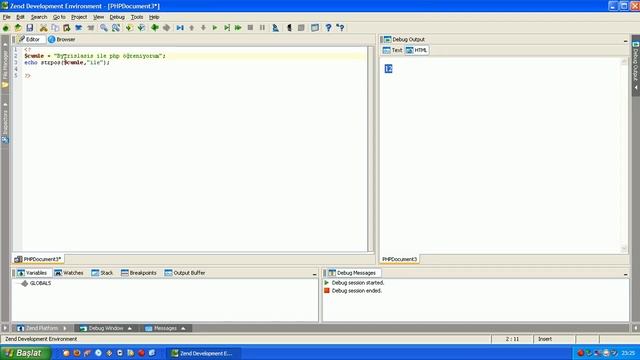Click the run-to-cursor icon after Play

pyautogui.click(x=227, y=28)
